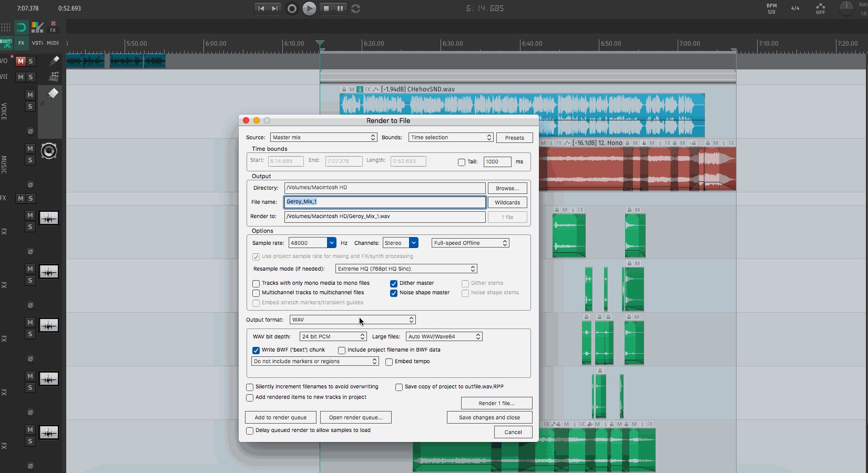
Task: Click the clapperboard icon on VID track
Action: click(54, 77)
